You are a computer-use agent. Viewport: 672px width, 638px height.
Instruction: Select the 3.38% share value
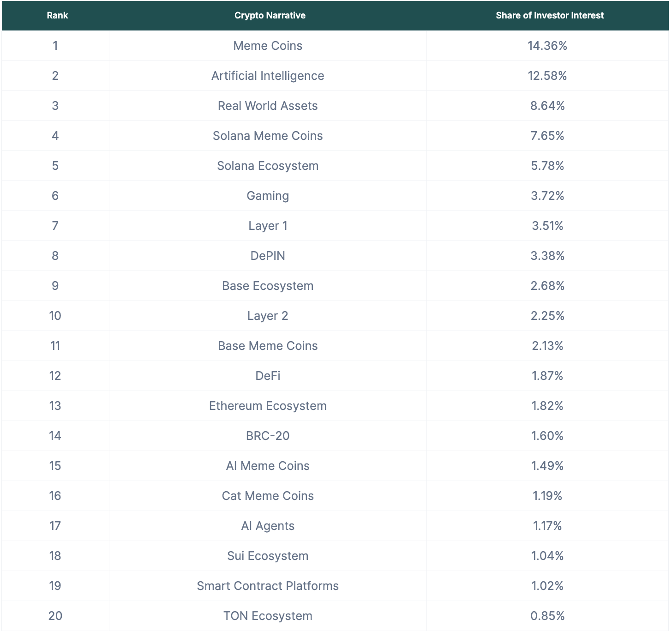point(547,256)
